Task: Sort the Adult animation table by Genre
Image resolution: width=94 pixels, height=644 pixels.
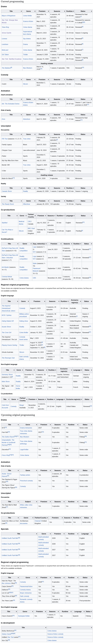Action: click(x=29, y=99)
